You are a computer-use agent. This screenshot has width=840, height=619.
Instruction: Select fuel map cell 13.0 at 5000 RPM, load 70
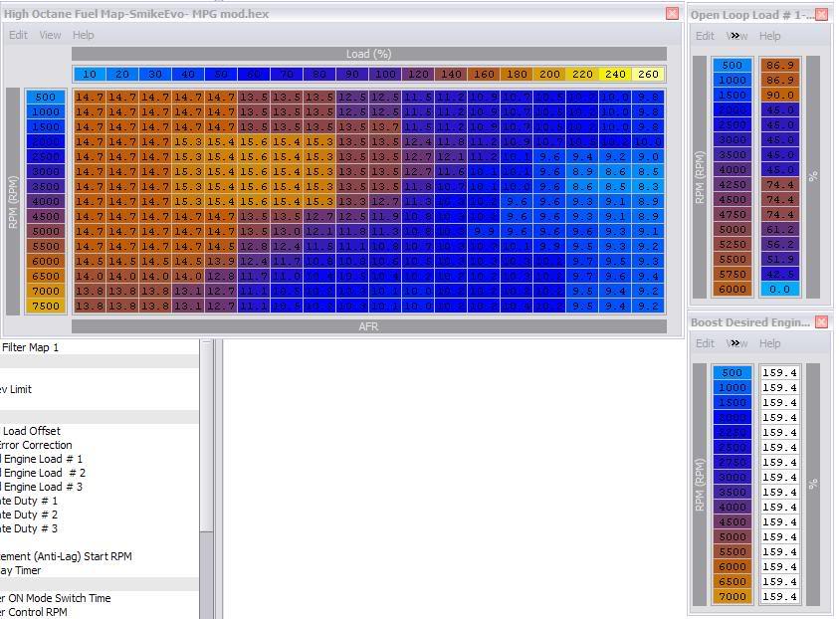tap(287, 231)
